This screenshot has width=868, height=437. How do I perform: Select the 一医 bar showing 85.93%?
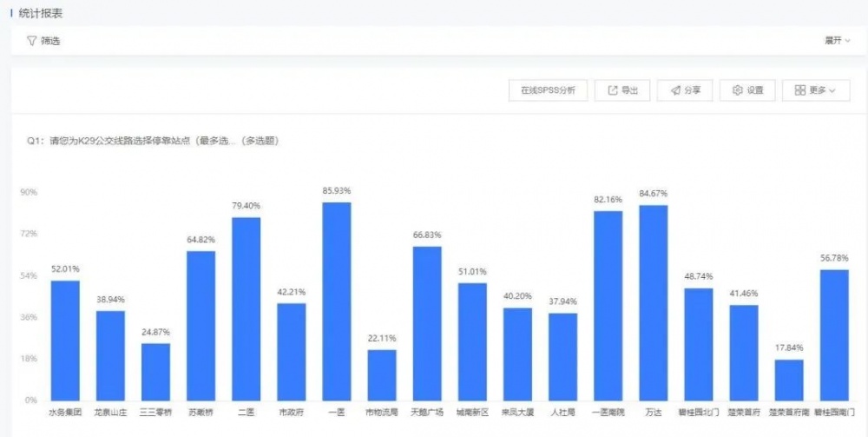pyautogui.click(x=337, y=301)
